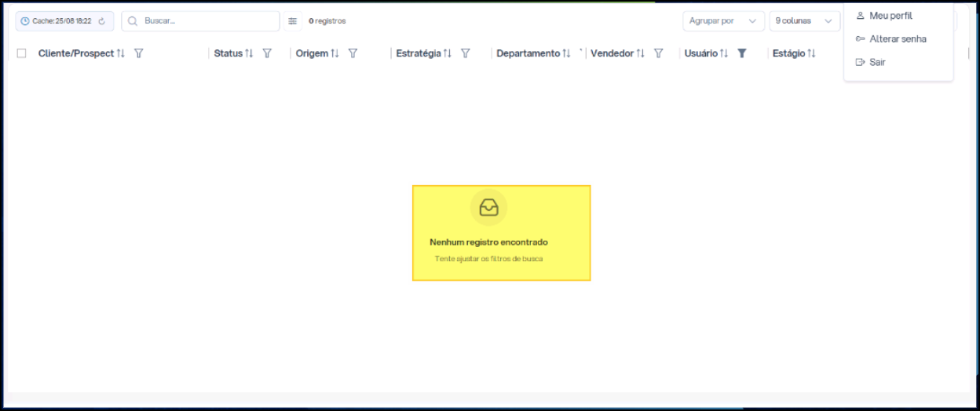
Task: Open the Cliente/Prospect column filter funnel
Action: pos(139,53)
